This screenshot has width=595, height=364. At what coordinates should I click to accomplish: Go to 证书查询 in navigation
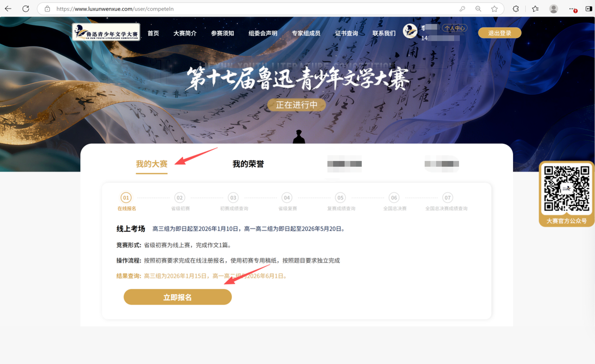coord(346,33)
